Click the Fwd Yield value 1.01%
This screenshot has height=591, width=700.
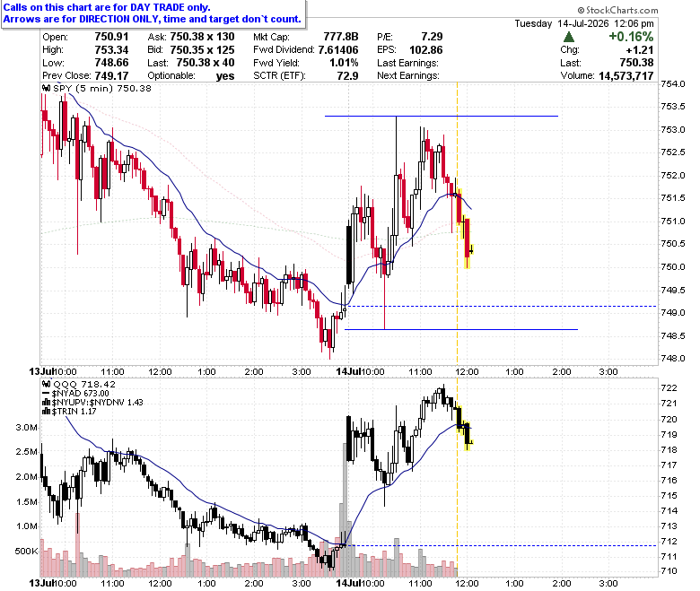pyautogui.click(x=344, y=63)
